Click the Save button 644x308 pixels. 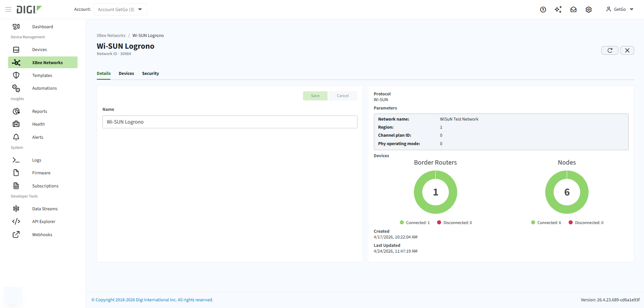[315, 96]
